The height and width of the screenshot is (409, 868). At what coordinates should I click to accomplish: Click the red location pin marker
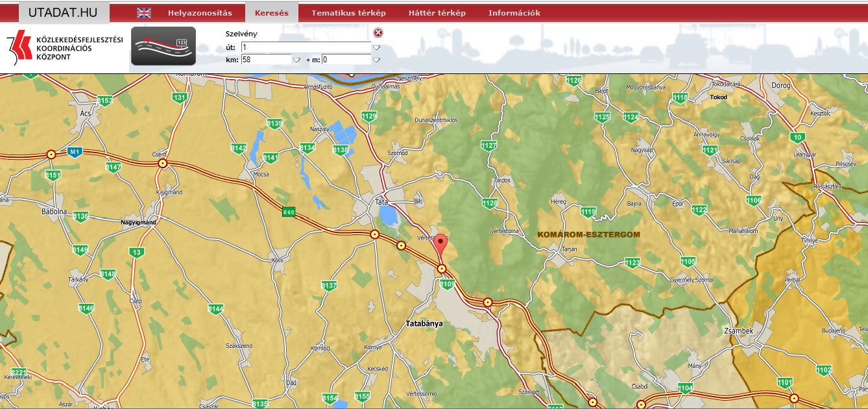tap(441, 247)
